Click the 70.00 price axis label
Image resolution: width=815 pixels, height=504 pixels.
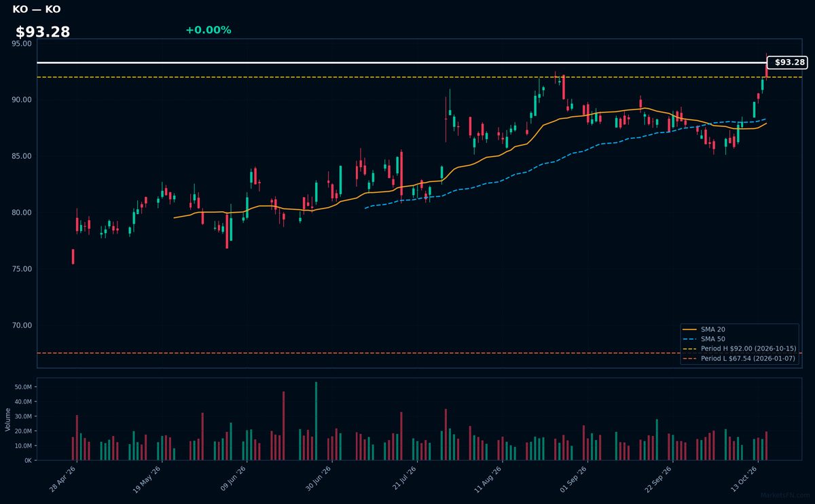tap(22, 325)
